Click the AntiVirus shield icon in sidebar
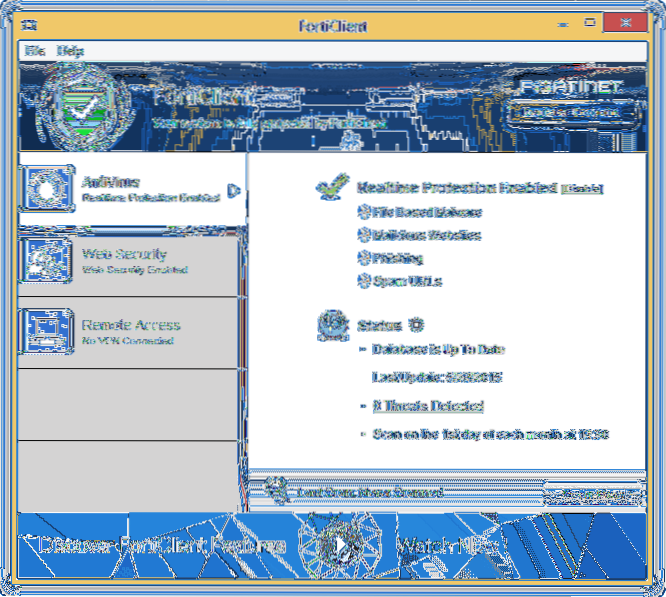 point(45,188)
